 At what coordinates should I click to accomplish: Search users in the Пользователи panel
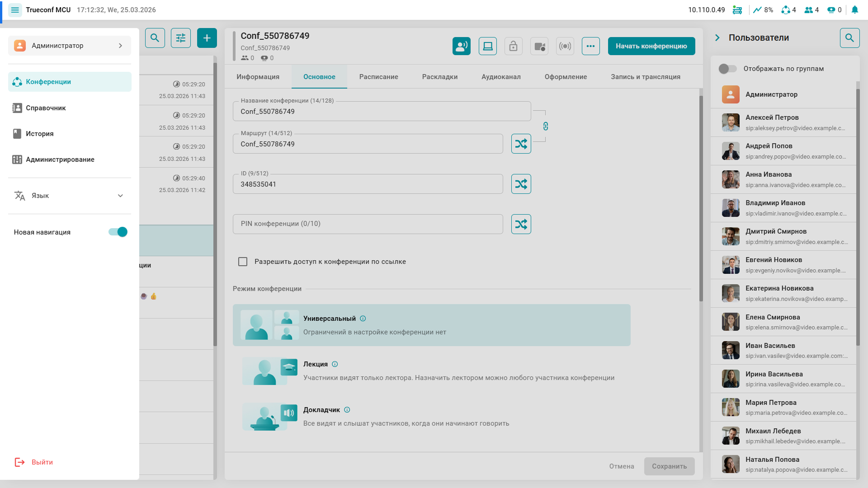(x=850, y=38)
